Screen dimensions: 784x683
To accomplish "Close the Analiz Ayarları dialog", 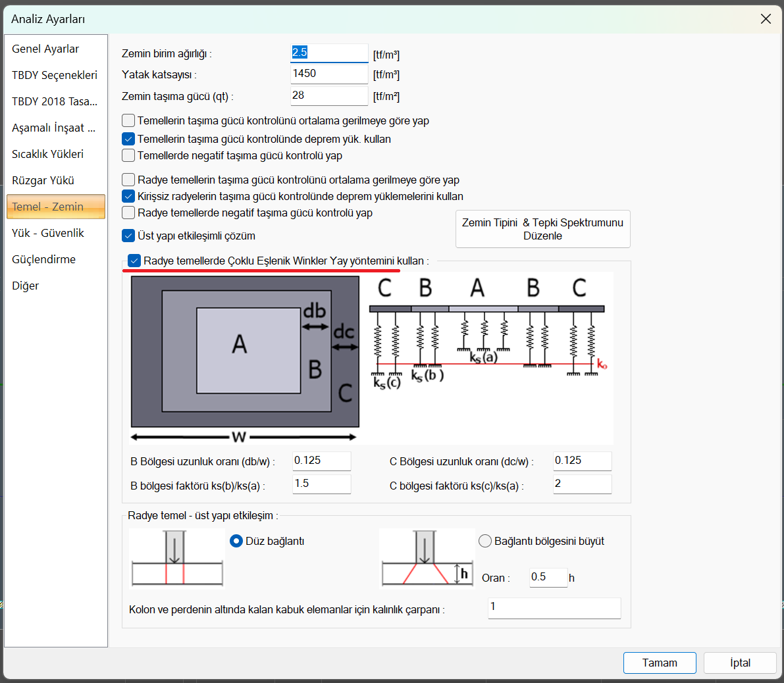I will tap(766, 19).
